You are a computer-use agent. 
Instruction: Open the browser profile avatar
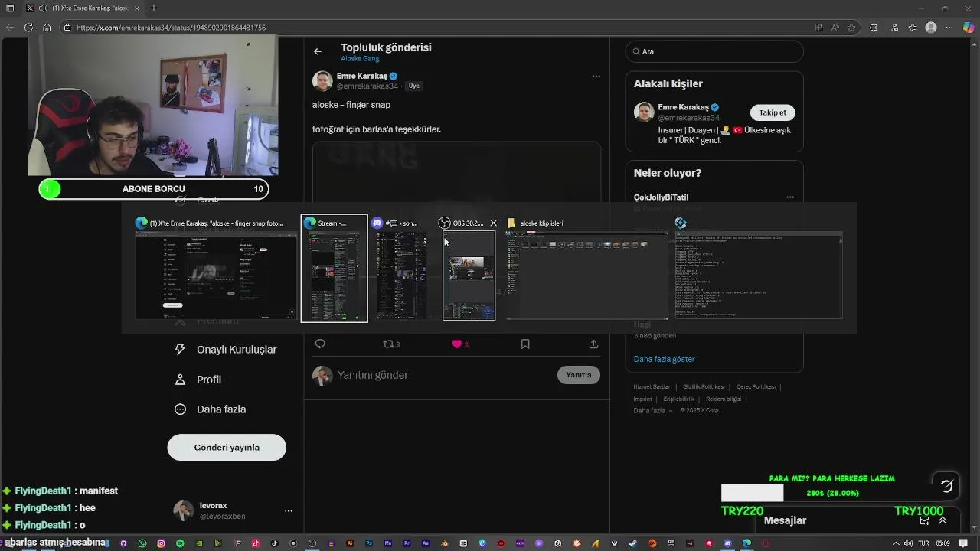point(931,28)
